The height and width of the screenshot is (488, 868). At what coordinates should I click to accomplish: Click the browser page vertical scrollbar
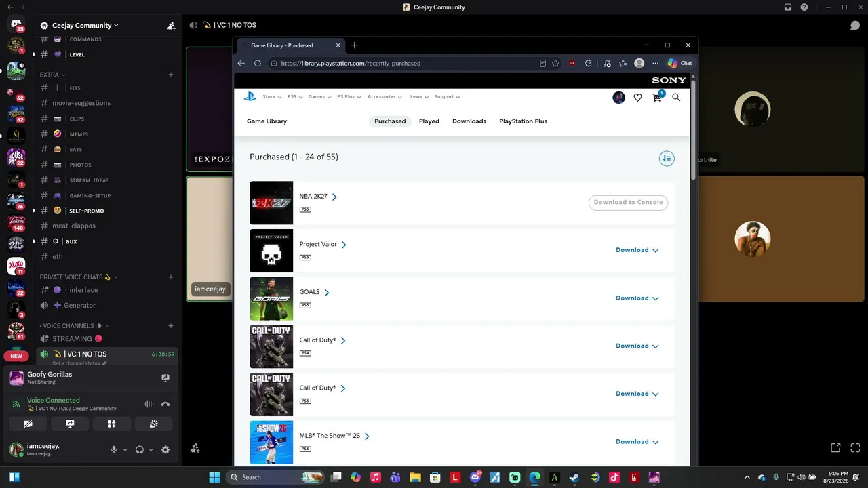pos(693,129)
